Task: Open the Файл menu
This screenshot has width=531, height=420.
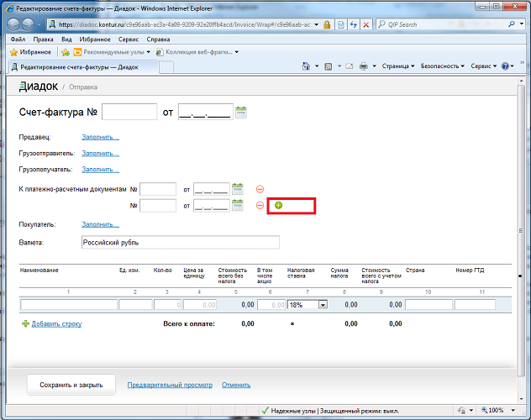Action: pos(18,39)
